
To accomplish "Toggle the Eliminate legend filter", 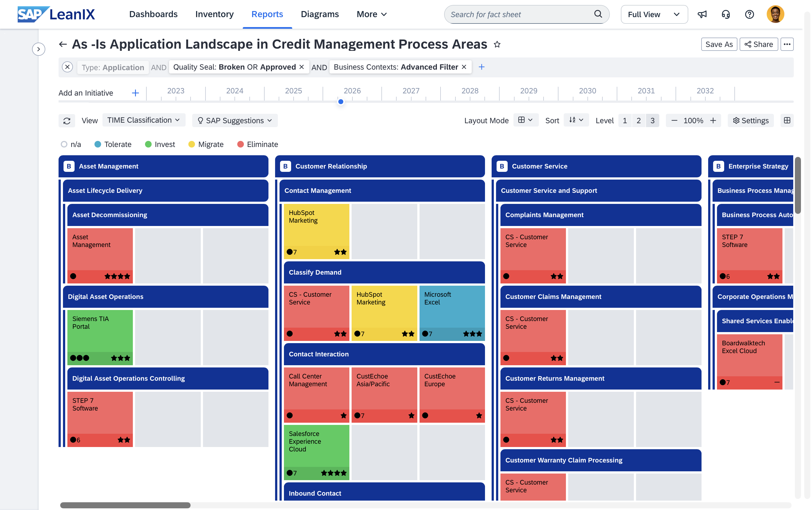I will tap(258, 144).
